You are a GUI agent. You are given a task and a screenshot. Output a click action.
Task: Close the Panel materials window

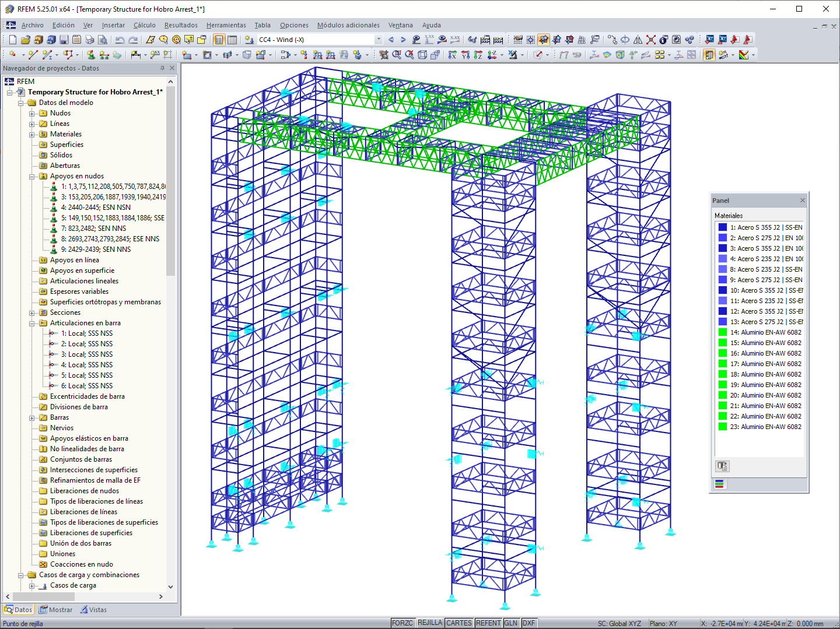[x=802, y=200]
